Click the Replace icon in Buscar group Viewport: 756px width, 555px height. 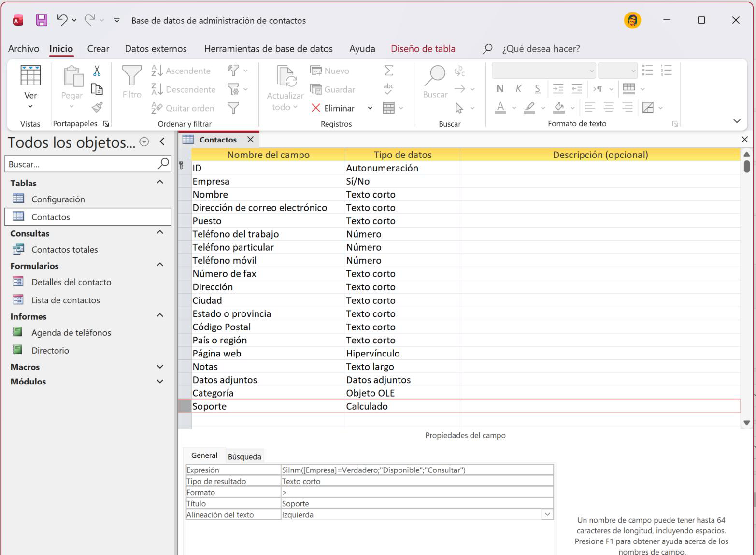(459, 71)
